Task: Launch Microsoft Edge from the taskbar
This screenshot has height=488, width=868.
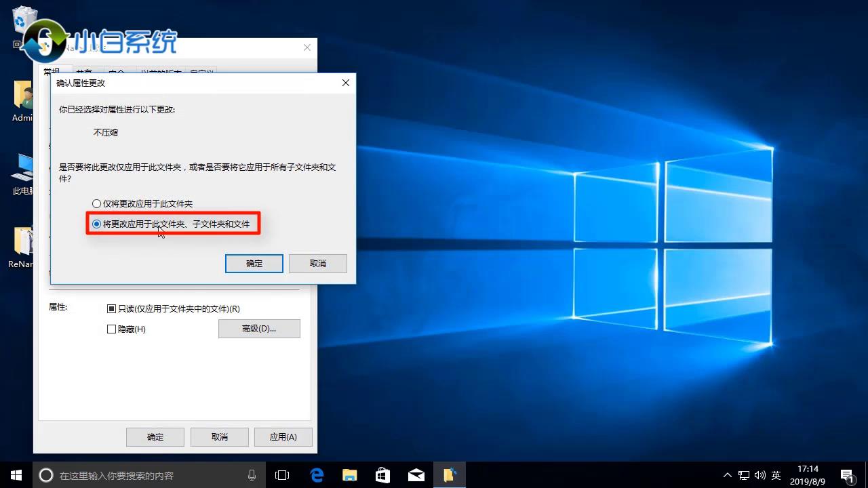Action: pyautogui.click(x=317, y=474)
